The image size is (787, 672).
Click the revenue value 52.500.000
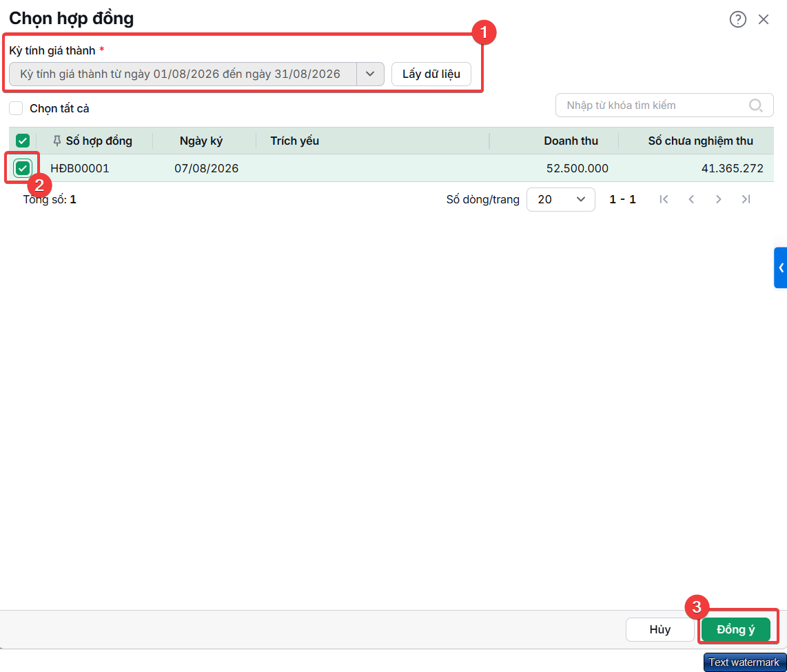coord(578,169)
